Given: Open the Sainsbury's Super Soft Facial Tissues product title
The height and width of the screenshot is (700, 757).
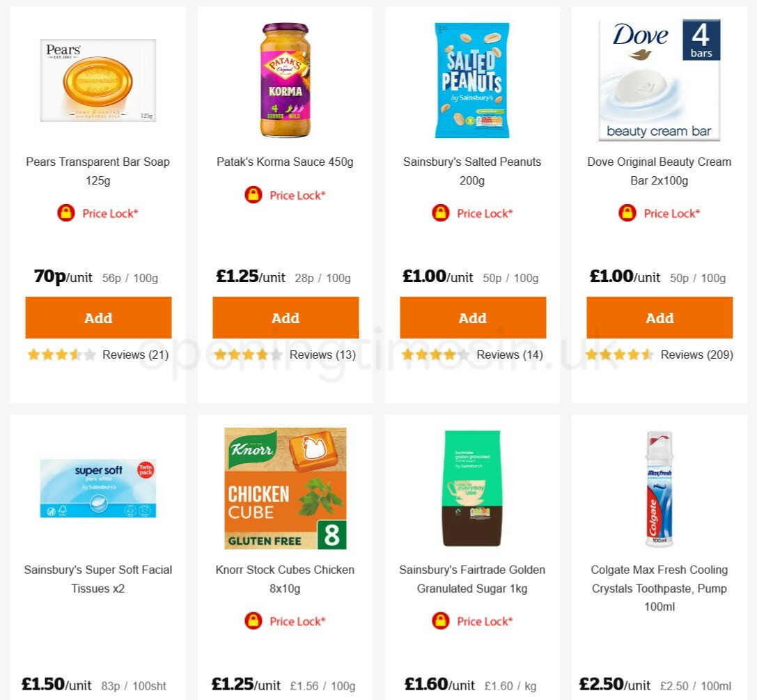Looking at the screenshot, I should click(x=98, y=579).
